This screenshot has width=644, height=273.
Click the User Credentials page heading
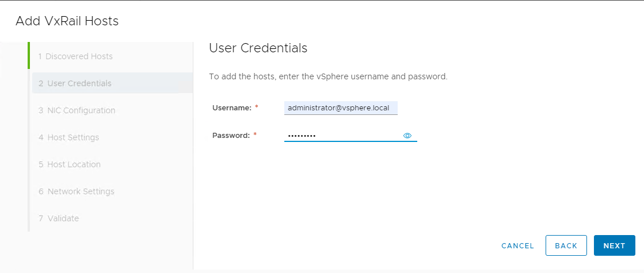point(258,48)
